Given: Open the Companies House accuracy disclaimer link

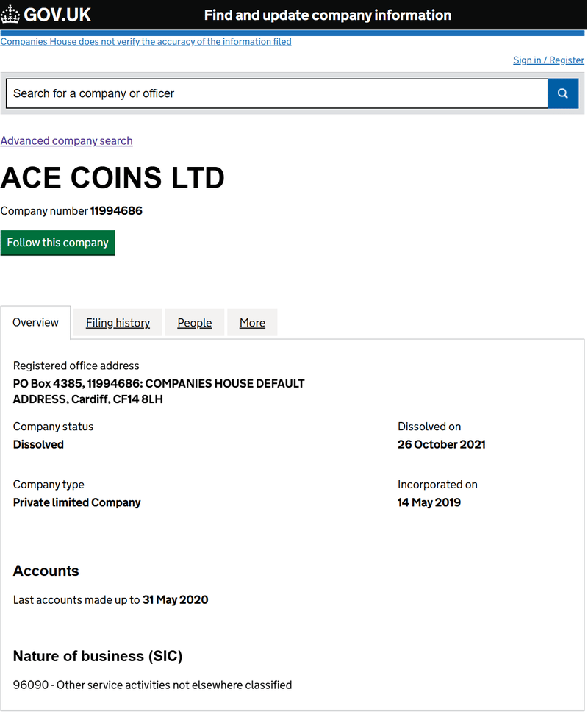Looking at the screenshot, I should (x=146, y=42).
